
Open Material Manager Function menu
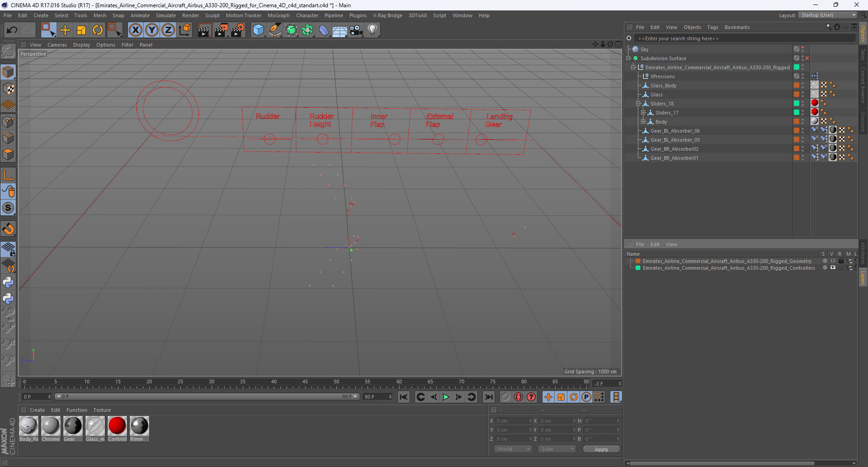[76, 410]
